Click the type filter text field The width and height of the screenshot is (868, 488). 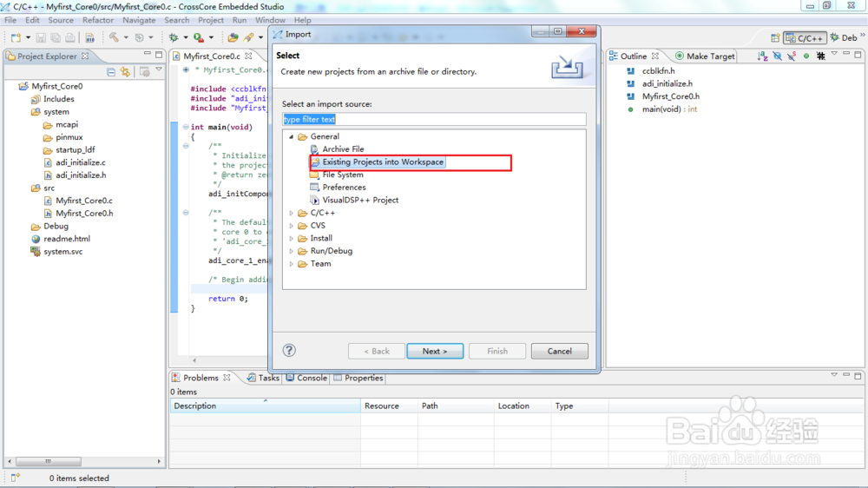click(434, 119)
